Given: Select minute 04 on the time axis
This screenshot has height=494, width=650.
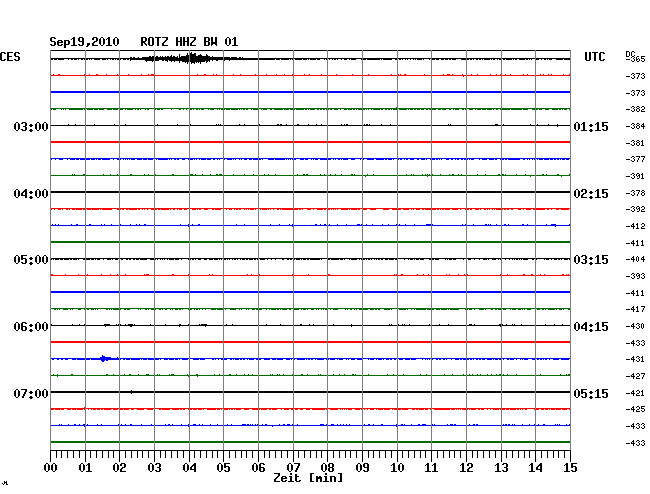Looking at the screenshot, I should pos(189,468).
